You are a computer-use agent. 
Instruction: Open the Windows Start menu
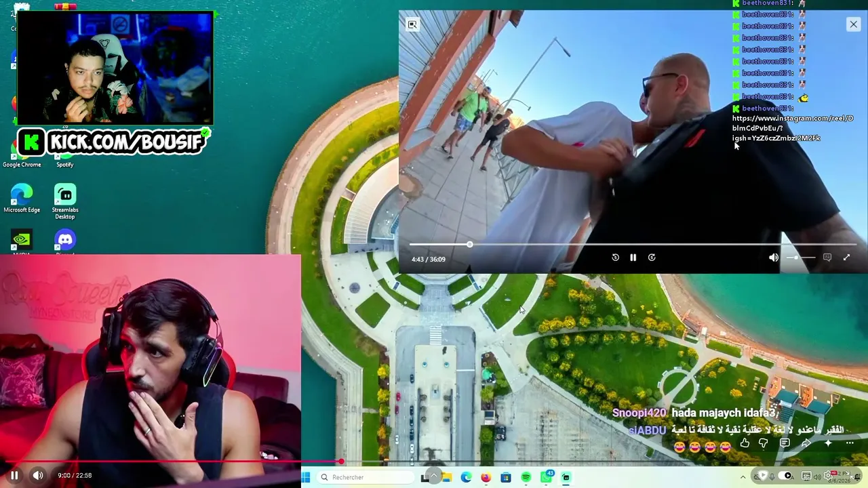306,477
